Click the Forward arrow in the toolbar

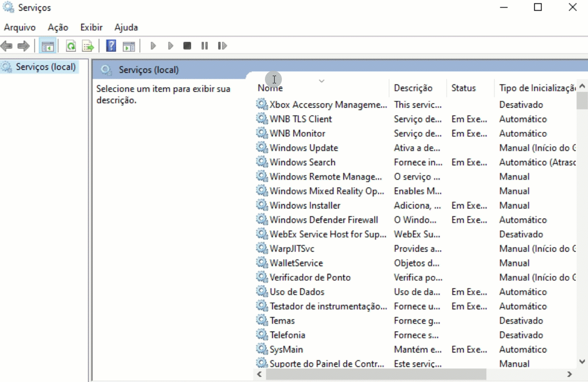pyautogui.click(x=23, y=46)
